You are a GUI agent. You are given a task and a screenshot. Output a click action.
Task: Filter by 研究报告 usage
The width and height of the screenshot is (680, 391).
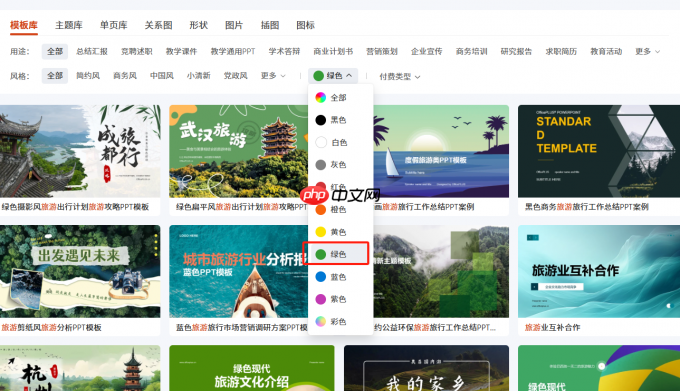(516, 52)
